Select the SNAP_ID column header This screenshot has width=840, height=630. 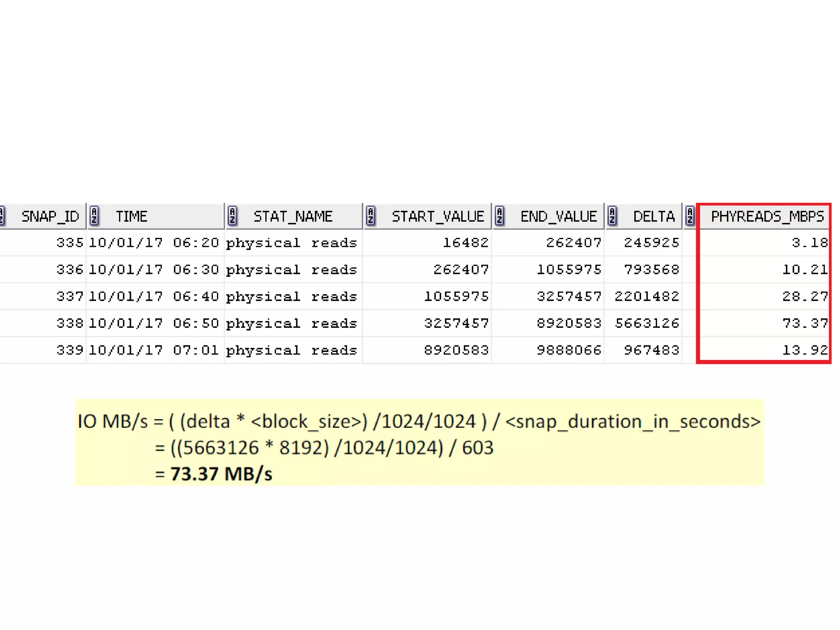(50, 216)
